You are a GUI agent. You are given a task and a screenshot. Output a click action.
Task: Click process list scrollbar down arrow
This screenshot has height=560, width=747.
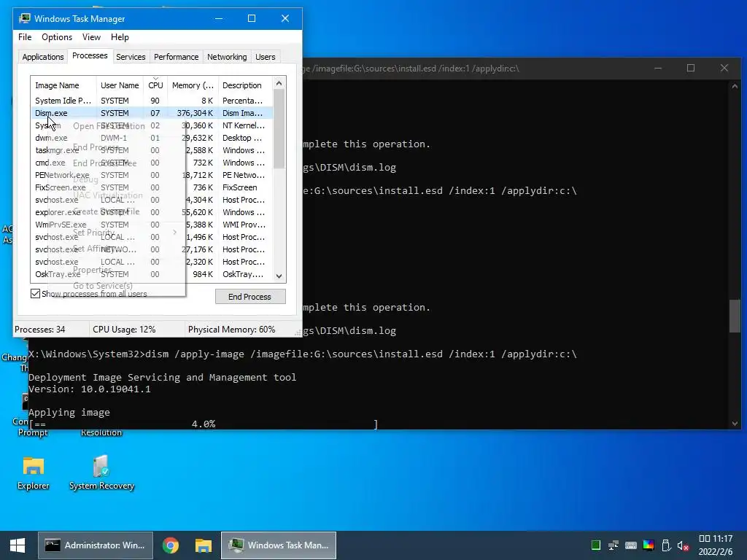point(279,276)
